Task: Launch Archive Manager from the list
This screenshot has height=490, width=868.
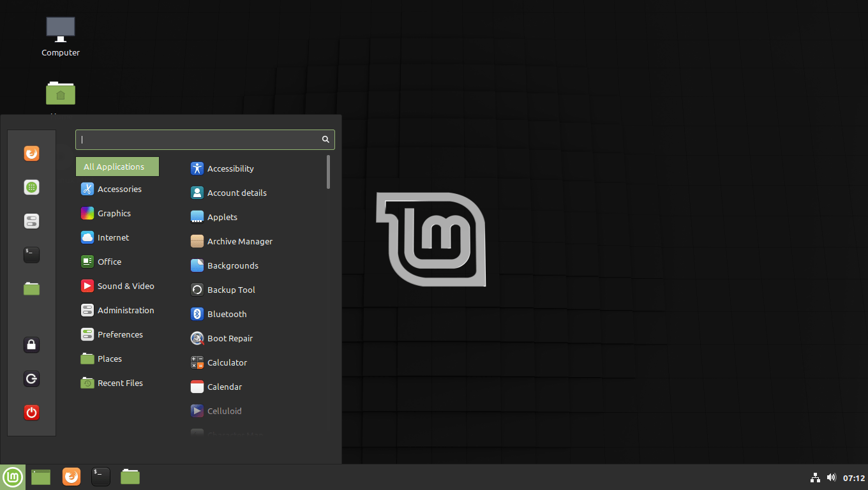Action: (239, 241)
